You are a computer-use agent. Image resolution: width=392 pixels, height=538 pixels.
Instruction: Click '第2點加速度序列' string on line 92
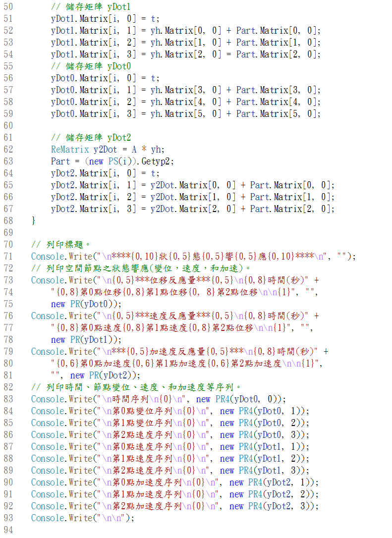pyautogui.click(x=147, y=506)
